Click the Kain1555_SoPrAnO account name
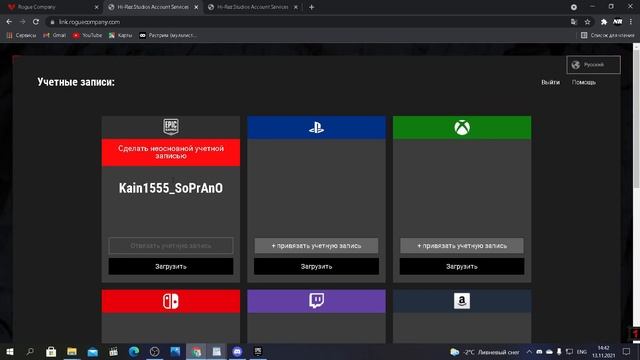This screenshot has height=360, width=640. click(x=171, y=188)
